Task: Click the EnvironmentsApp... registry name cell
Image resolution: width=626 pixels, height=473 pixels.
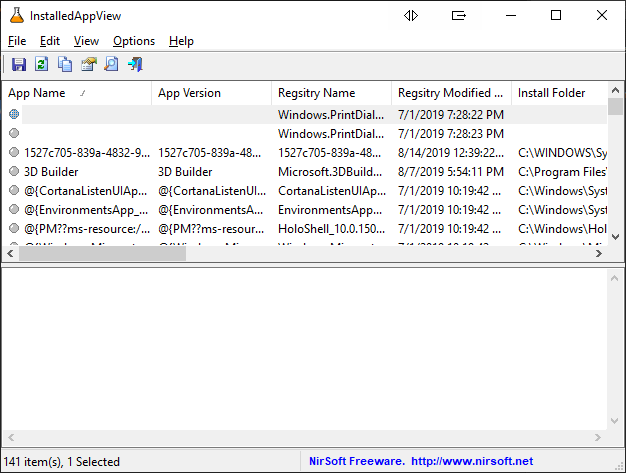Action: point(330,210)
